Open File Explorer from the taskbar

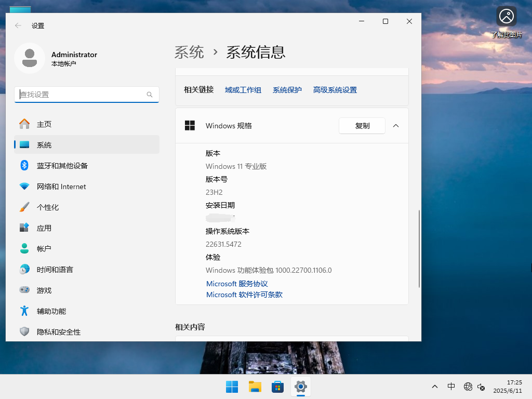coord(255,387)
